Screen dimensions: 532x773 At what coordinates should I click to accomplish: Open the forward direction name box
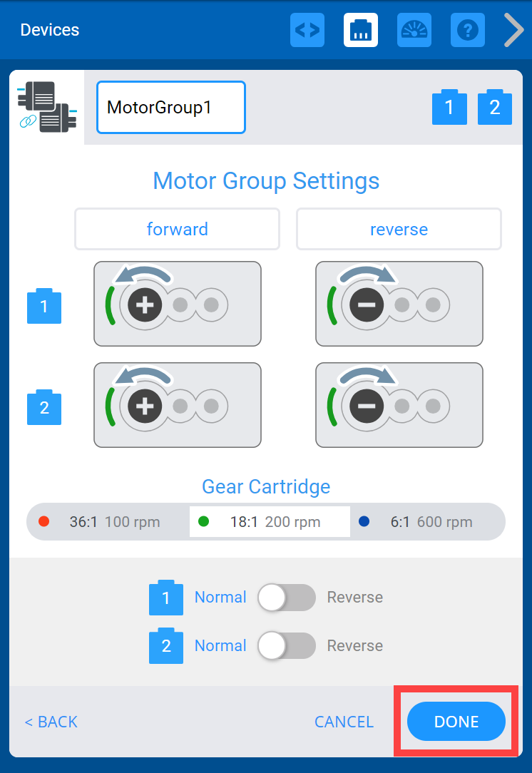pos(177,229)
